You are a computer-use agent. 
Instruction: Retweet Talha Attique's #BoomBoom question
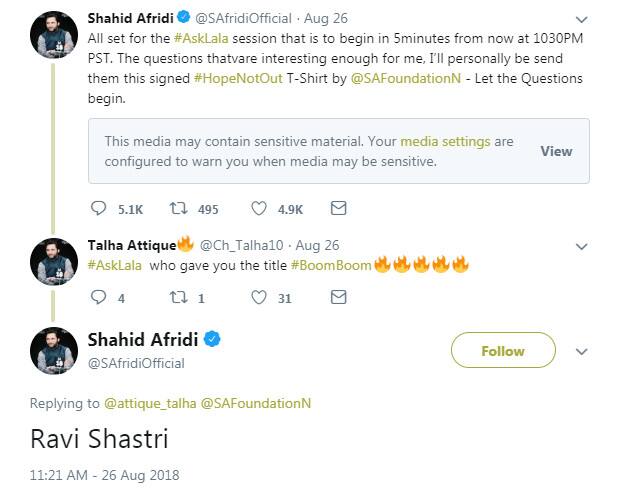click(x=178, y=297)
